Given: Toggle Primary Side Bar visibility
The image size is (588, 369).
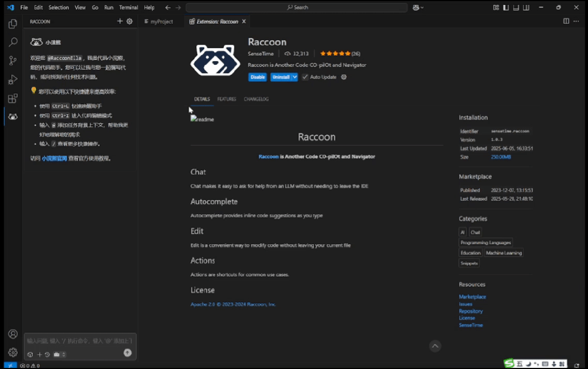Looking at the screenshot, I should [506, 8].
